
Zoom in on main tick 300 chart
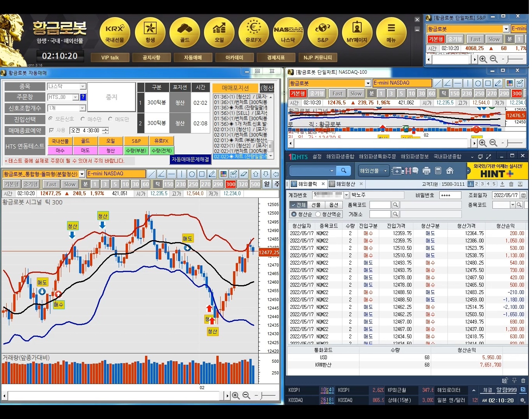(x=235, y=395)
